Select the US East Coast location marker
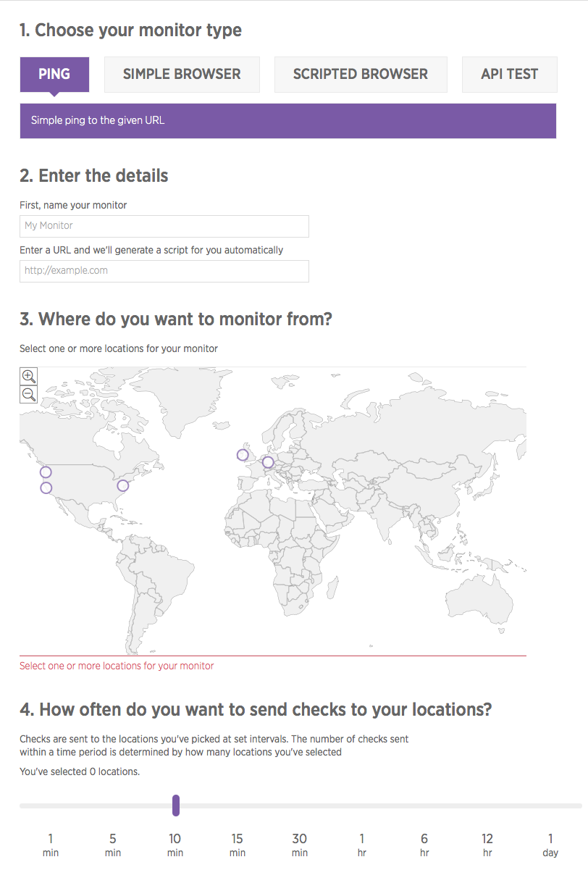Screen dimensions: 588x870 pos(123,485)
